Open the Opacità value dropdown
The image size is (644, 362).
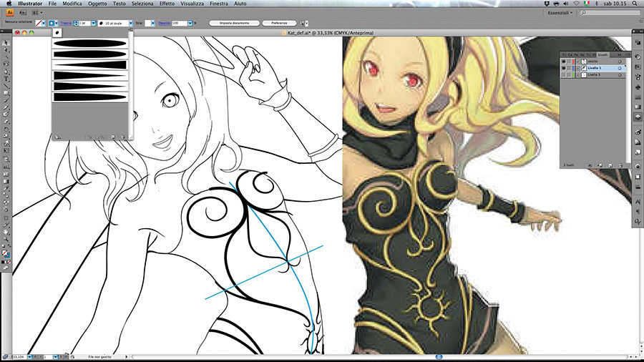click(x=190, y=23)
